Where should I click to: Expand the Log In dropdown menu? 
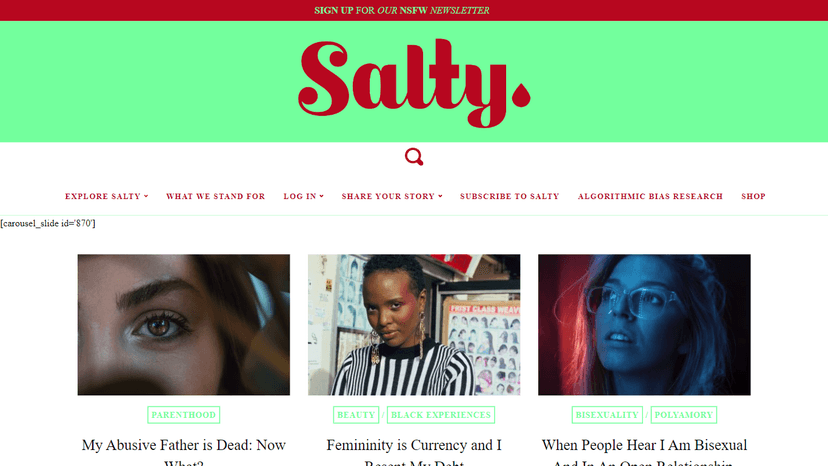(x=304, y=196)
